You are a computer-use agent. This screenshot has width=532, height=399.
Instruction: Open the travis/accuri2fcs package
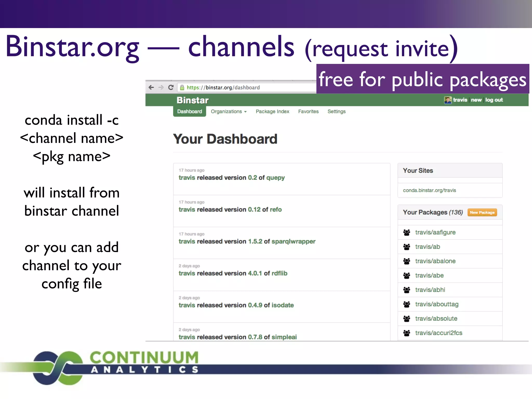pyautogui.click(x=438, y=333)
